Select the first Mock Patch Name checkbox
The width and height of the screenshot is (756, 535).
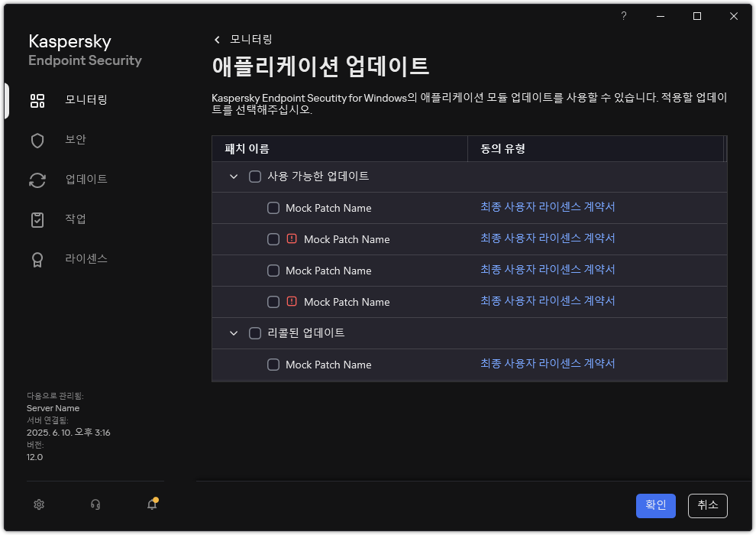tap(273, 207)
